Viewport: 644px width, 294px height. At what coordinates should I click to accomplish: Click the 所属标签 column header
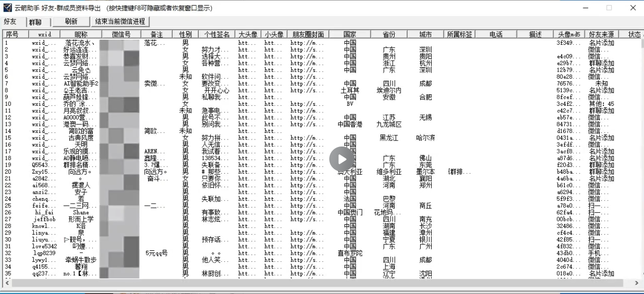click(460, 34)
